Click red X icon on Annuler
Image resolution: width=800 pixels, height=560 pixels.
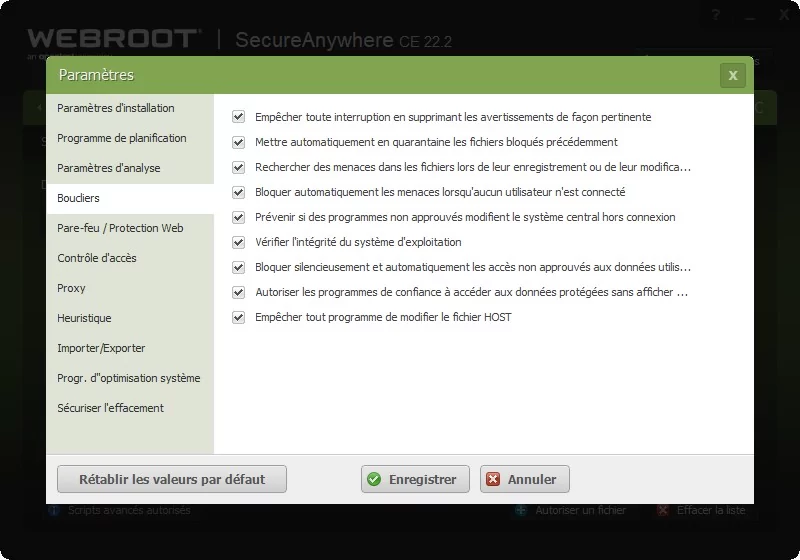[x=493, y=479]
